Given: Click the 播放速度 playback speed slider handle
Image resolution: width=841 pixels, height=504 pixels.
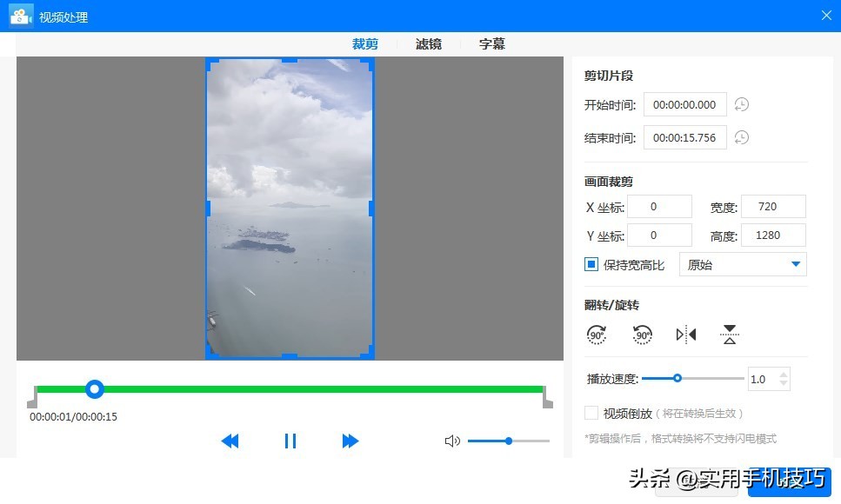Looking at the screenshot, I should coord(677,378).
